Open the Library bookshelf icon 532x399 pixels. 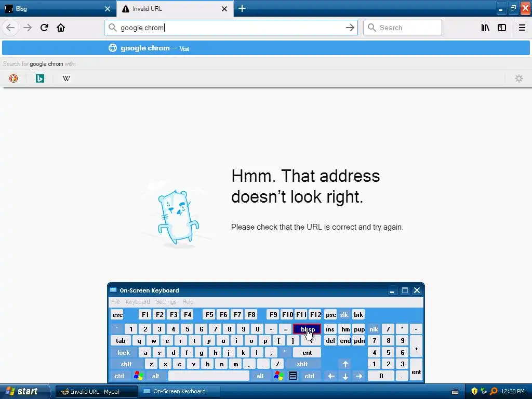[485, 28]
